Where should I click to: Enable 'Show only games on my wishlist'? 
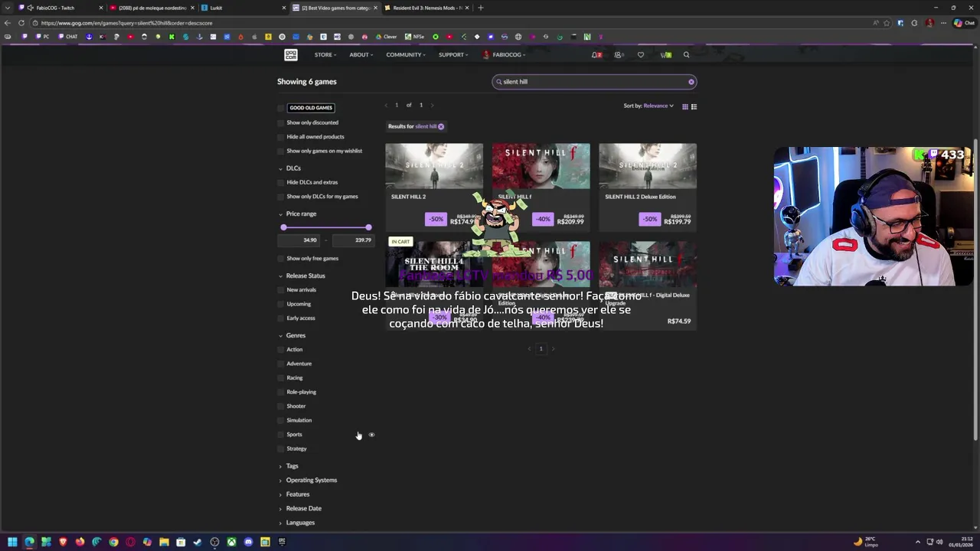[x=281, y=151]
